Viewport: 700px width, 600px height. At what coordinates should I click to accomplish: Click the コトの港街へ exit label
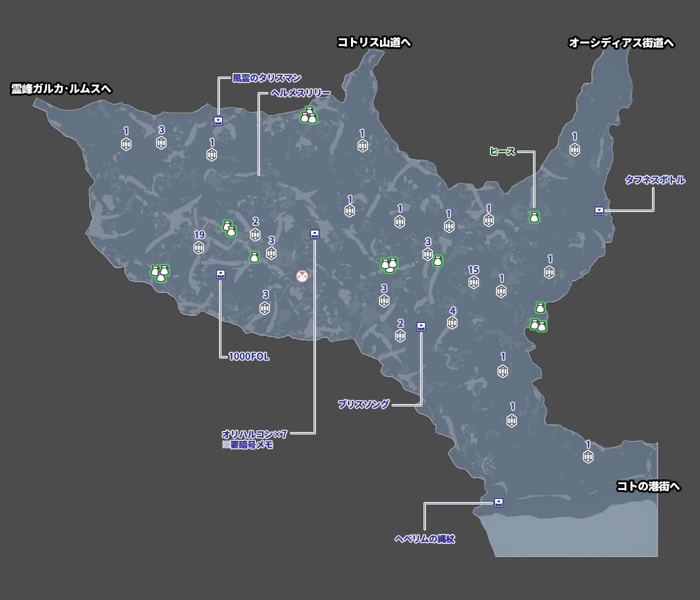pos(648,486)
